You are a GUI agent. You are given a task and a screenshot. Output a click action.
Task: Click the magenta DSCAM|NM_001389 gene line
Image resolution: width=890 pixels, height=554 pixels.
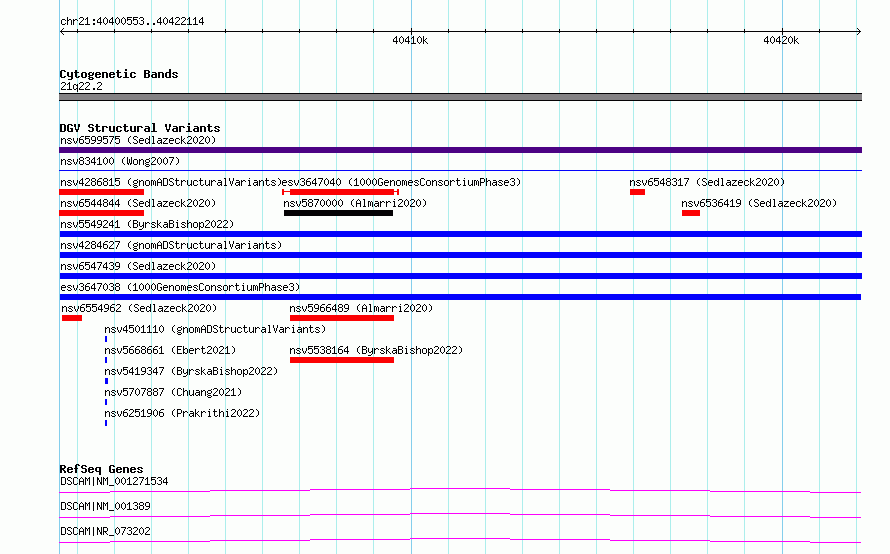460,515
